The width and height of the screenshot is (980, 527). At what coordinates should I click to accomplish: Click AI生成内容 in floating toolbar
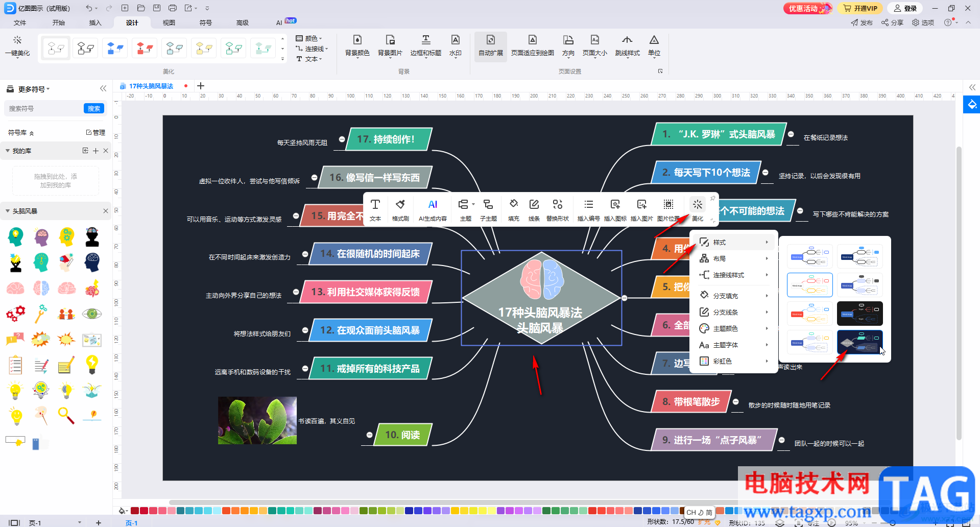(433, 210)
